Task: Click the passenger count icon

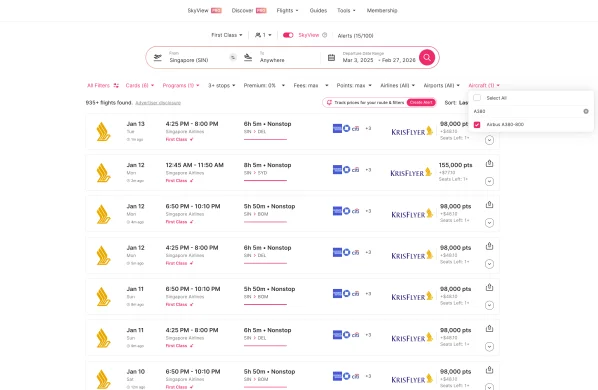Action: (x=258, y=35)
